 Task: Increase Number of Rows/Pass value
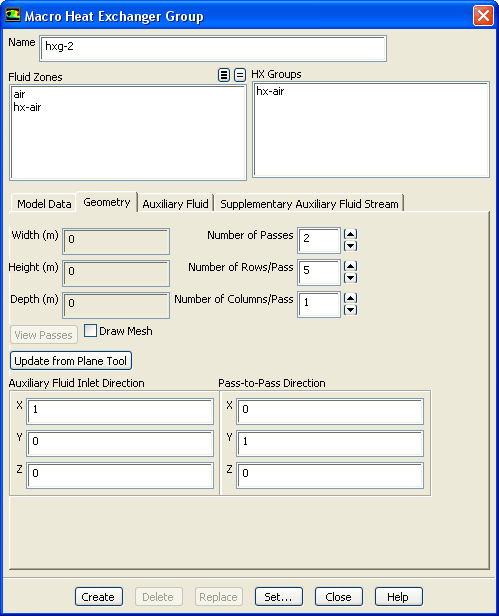click(350, 266)
